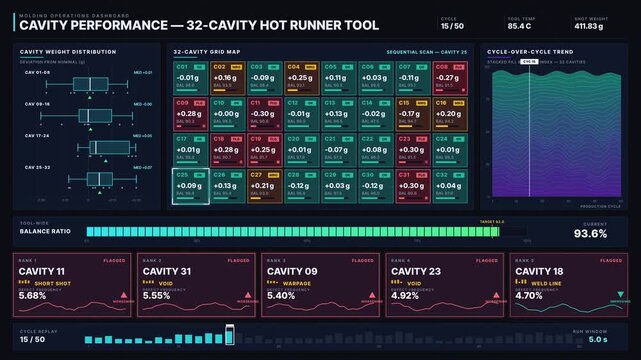Open the Rank 3 Cavity 09 card

[x=320, y=285]
